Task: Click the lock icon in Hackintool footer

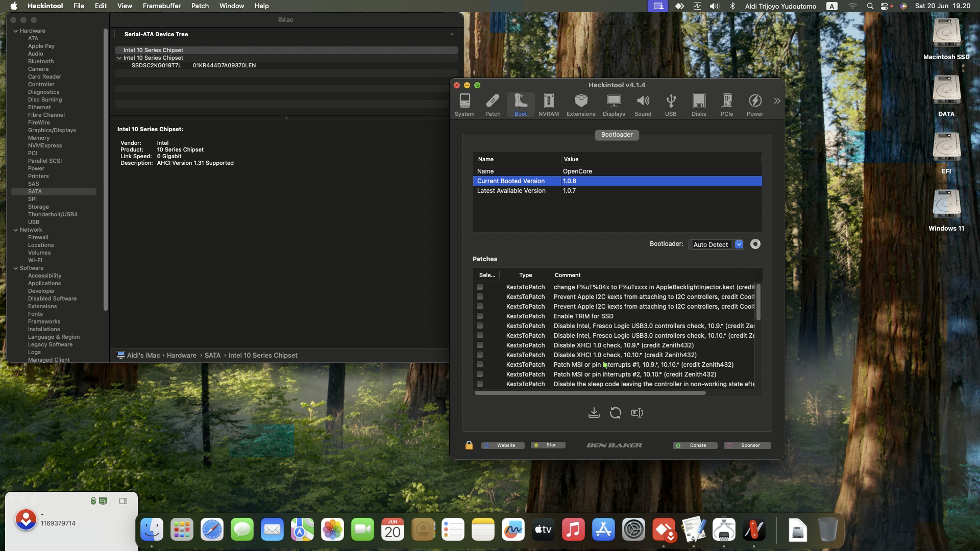Action: point(469,445)
